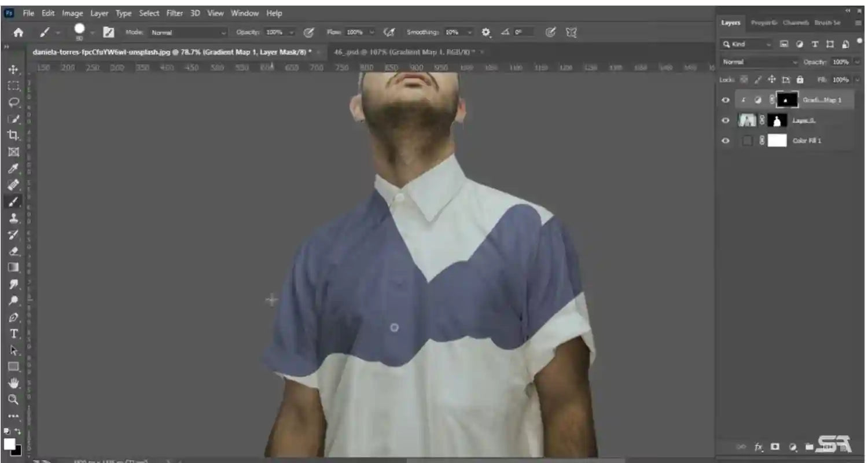Open the foreground color swatch
This screenshot has width=868, height=463.
9,444
